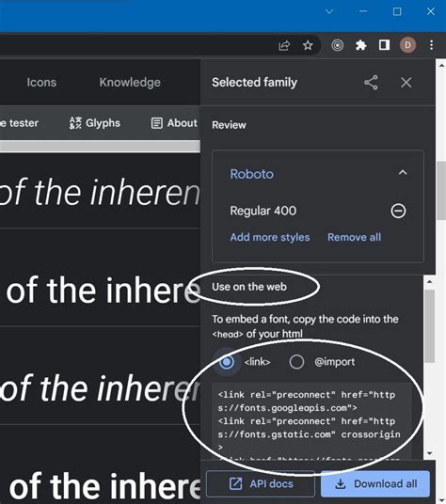Click the share page icon in address bar
Viewport: 446px width, 504px height.
tap(284, 45)
